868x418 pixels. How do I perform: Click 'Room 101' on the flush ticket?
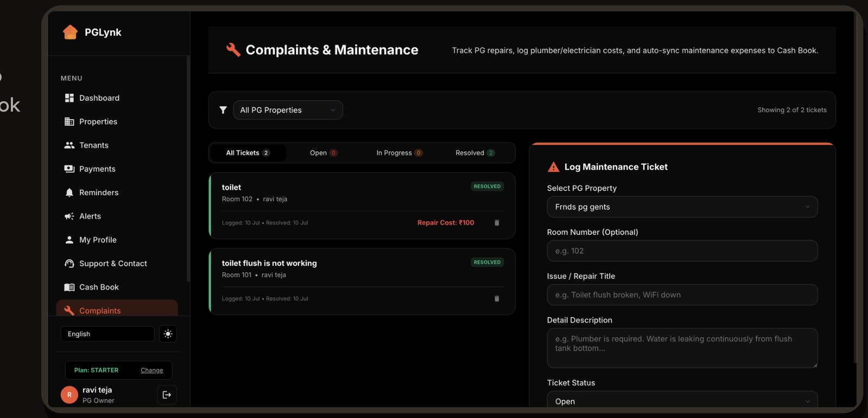click(237, 275)
